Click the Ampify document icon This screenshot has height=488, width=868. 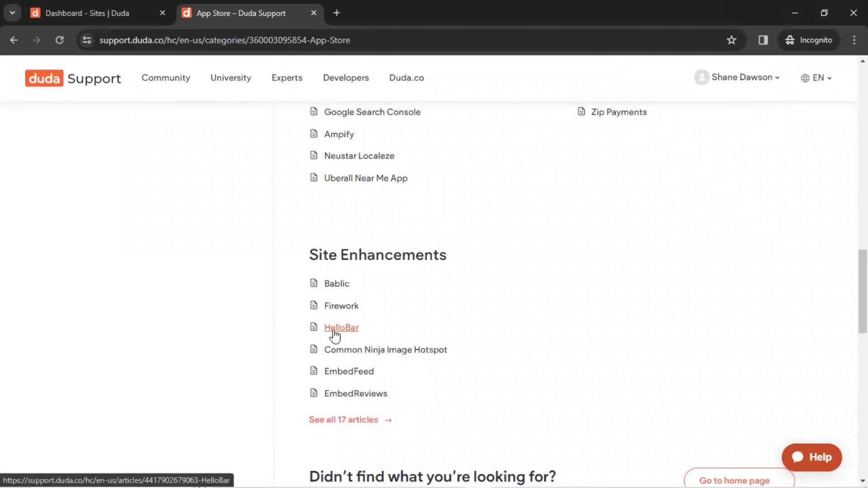314,133
